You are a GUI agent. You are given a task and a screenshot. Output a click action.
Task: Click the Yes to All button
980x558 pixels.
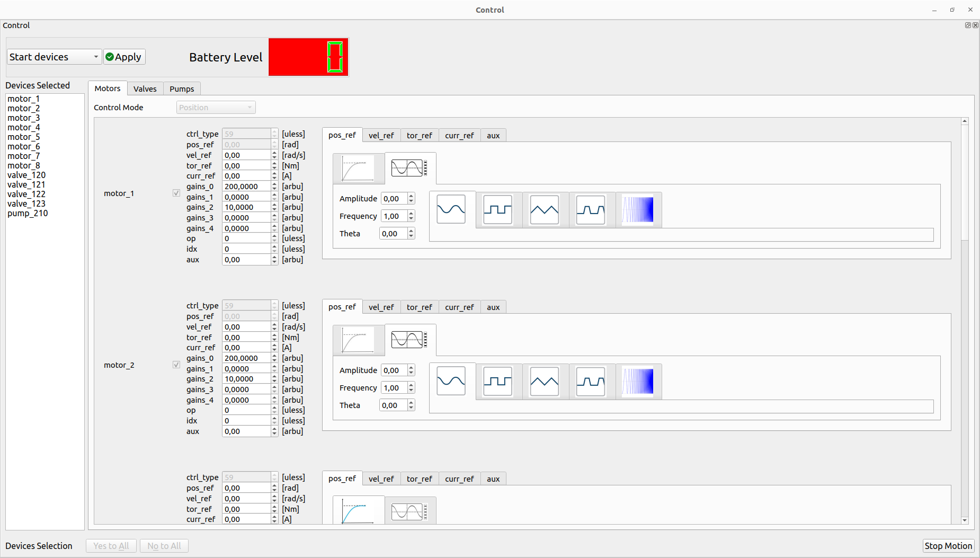tap(111, 546)
